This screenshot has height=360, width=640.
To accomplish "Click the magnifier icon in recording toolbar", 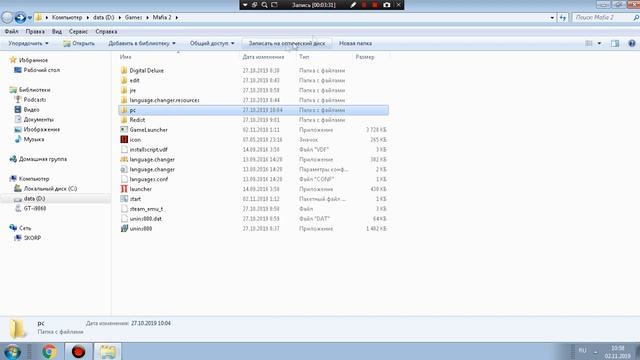I will pyautogui.click(x=264, y=5).
